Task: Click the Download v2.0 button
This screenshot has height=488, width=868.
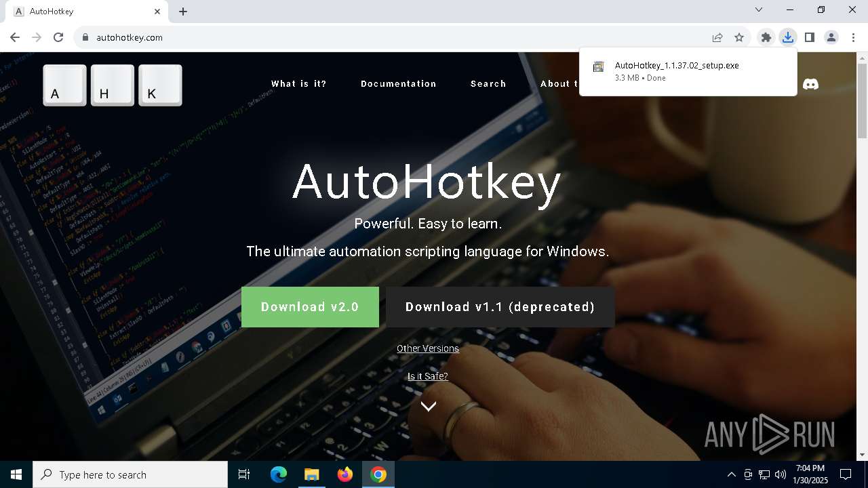Action: click(x=310, y=307)
